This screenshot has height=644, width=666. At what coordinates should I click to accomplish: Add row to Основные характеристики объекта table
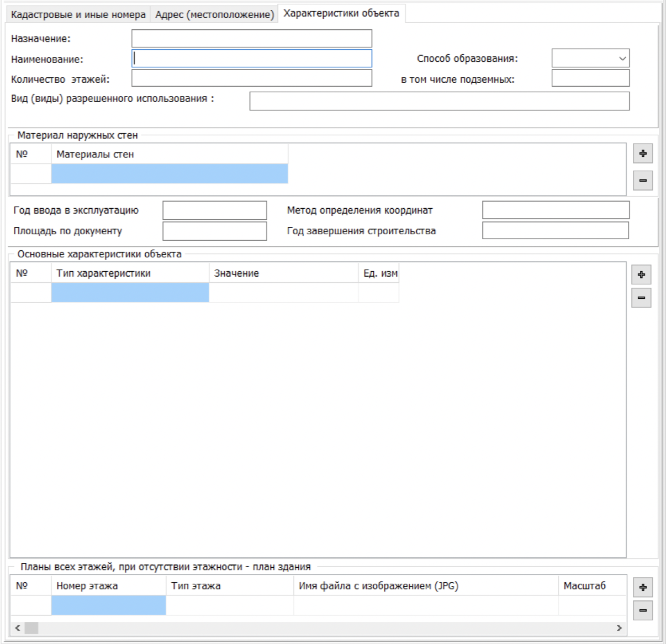(x=641, y=275)
